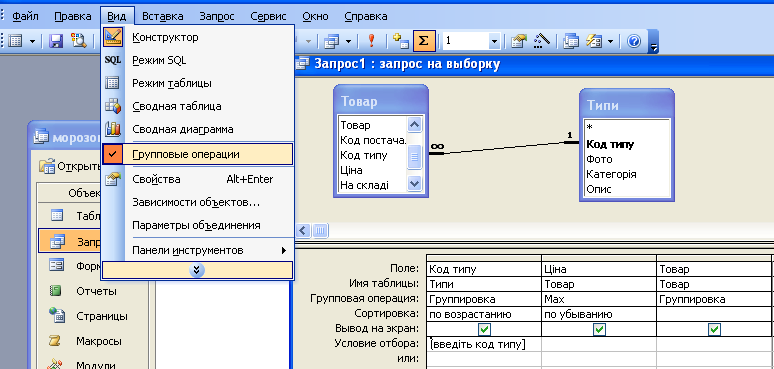Open the View button dropdown arrow
The height and width of the screenshot is (369, 774).
[32, 41]
